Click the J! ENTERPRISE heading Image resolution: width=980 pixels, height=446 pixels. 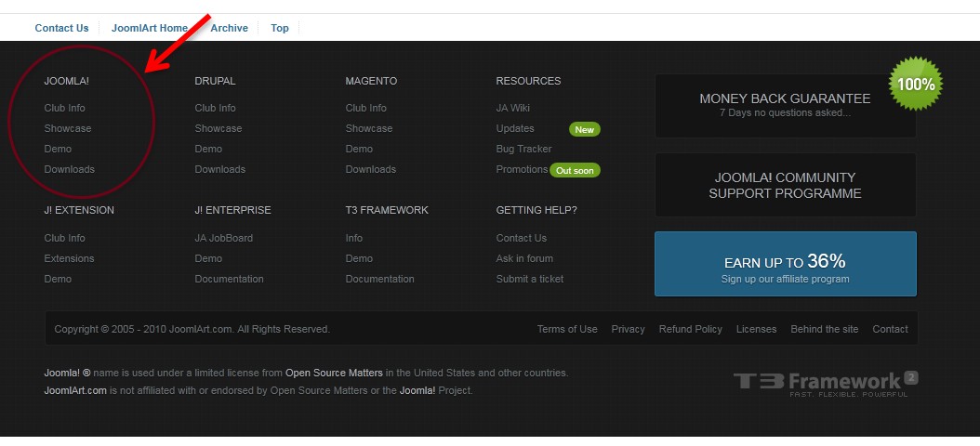tap(232, 211)
